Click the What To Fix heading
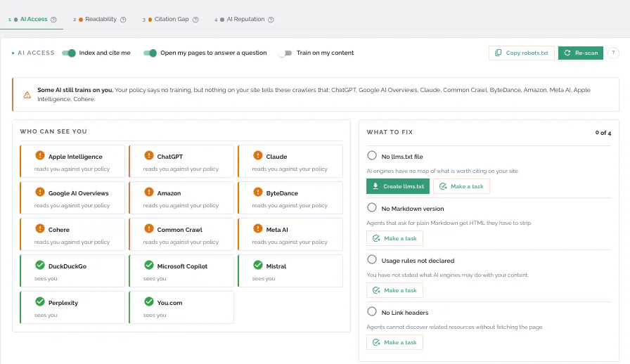Image resolution: width=630 pixels, height=364 pixels. [x=390, y=132]
